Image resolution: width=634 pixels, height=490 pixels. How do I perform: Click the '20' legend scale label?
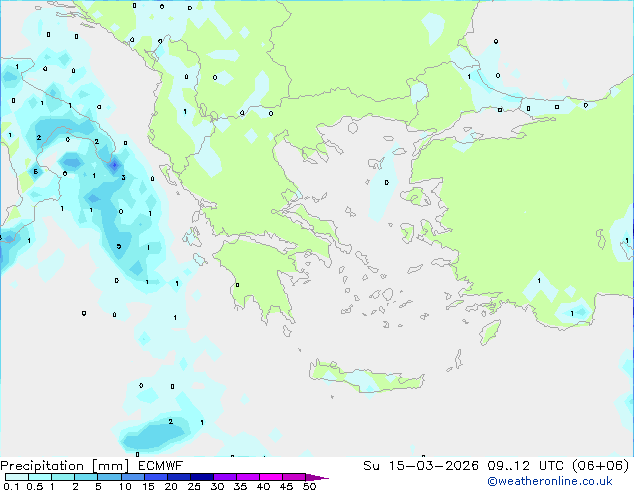[171, 486]
